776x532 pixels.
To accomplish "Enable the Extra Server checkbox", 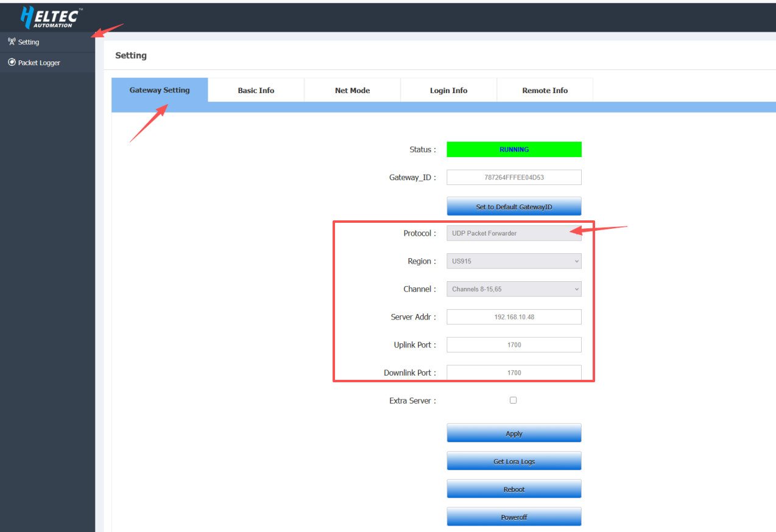I will point(513,400).
